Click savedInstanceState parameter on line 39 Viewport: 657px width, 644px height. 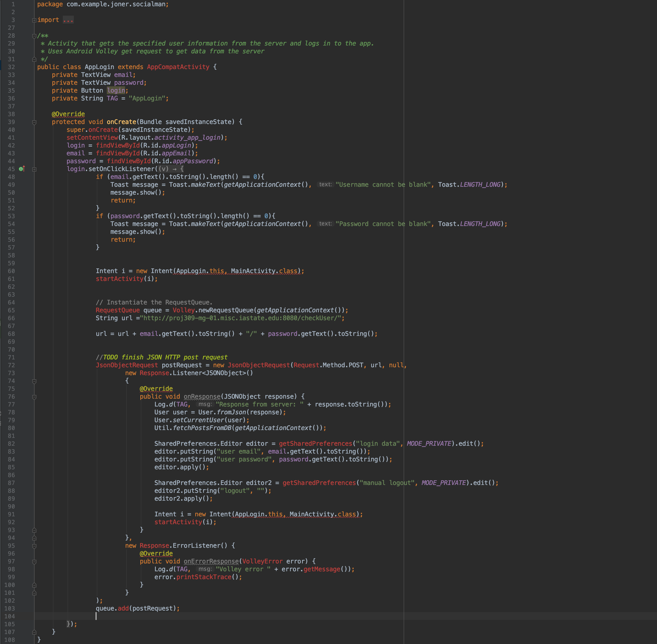point(198,122)
